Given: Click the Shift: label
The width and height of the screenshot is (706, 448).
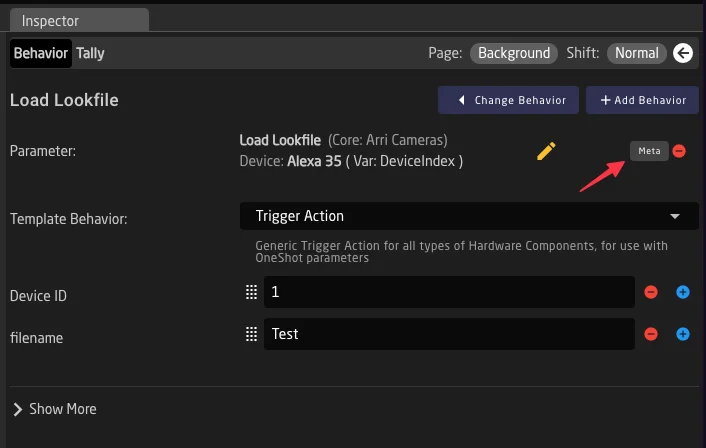Looking at the screenshot, I should point(583,53).
